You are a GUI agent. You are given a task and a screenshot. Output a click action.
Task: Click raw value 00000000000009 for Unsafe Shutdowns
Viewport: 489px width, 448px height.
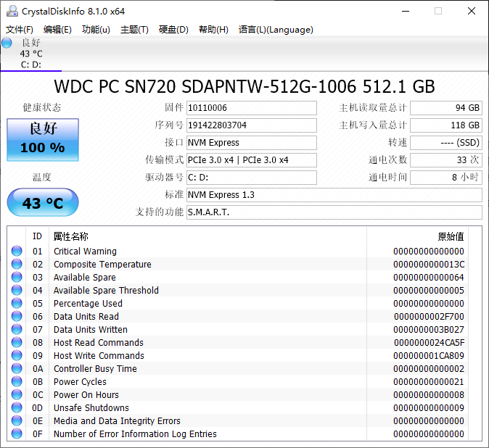pyautogui.click(x=429, y=408)
